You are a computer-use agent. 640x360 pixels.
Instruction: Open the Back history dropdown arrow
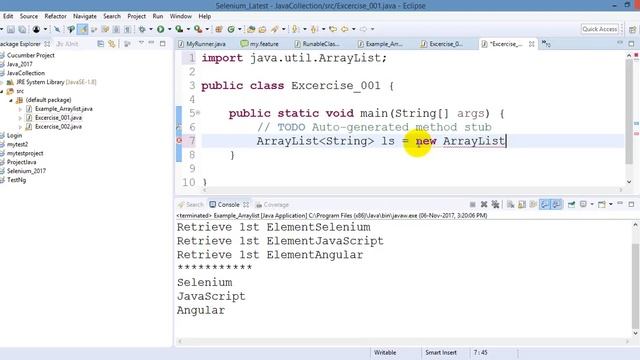[x=353, y=29]
